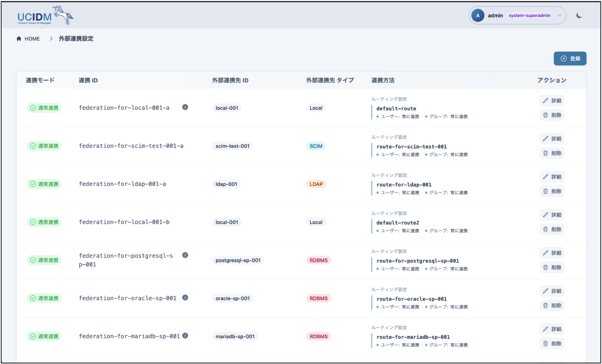Show the info icon for federation-for-mariadb-sp-001
This screenshot has width=602, height=364.
[185, 336]
